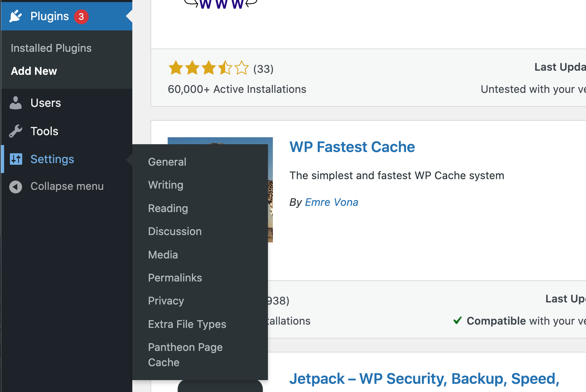Select Add New under Plugins
586x392 pixels.
(34, 71)
